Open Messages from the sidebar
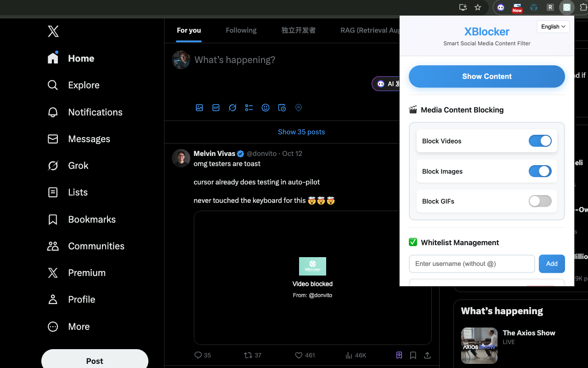Screen dimensions: 588x368 point(79,139)
